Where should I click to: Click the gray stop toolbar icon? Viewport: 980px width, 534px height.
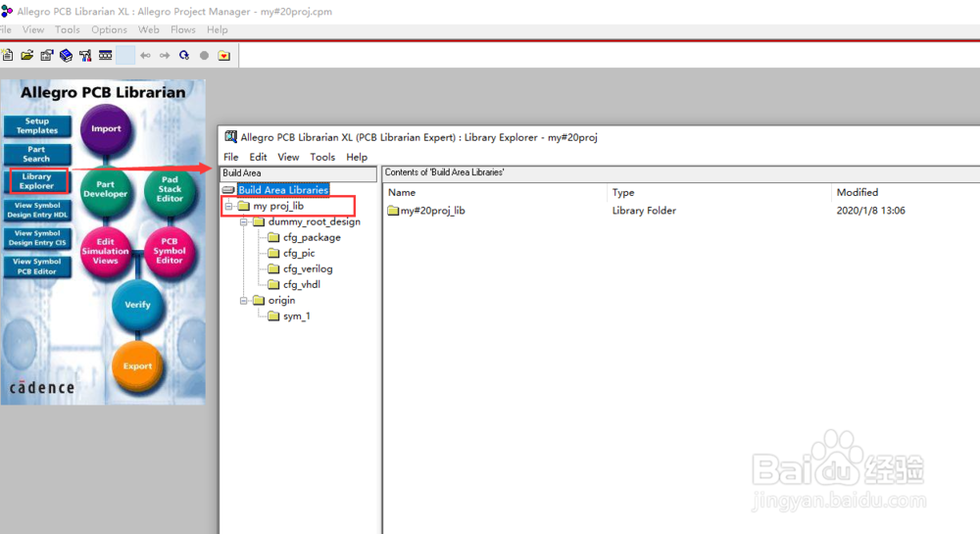[x=204, y=55]
